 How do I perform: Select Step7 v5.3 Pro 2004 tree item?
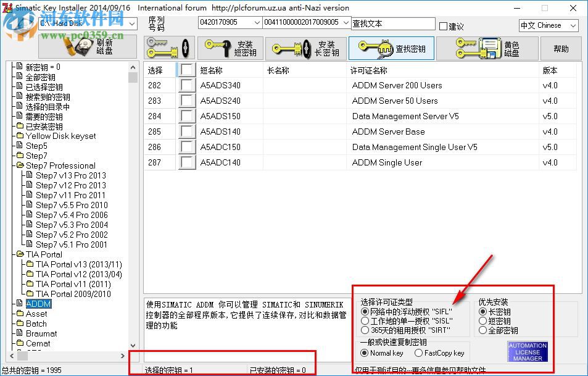click(x=72, y=225)
